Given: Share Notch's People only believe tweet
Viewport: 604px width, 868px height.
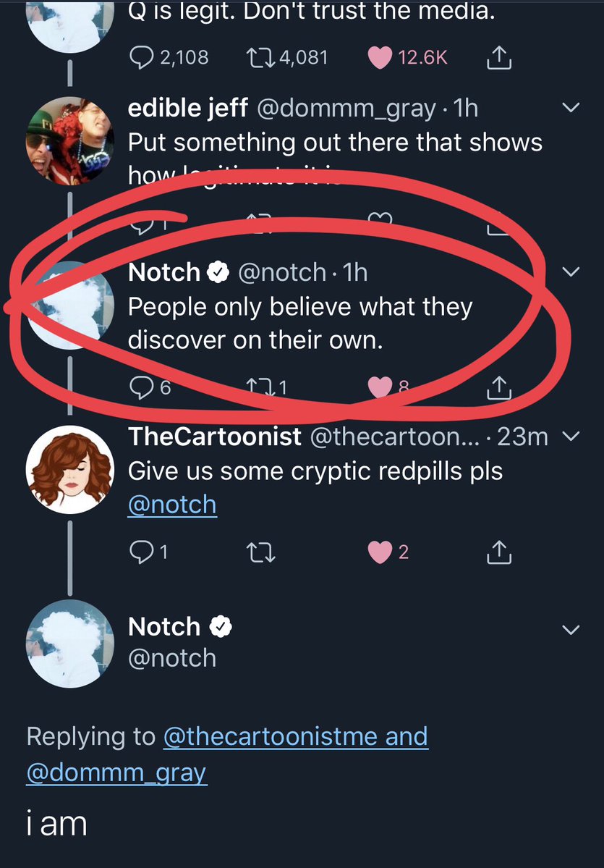Looking at the screenshot, I should [498, 389].
